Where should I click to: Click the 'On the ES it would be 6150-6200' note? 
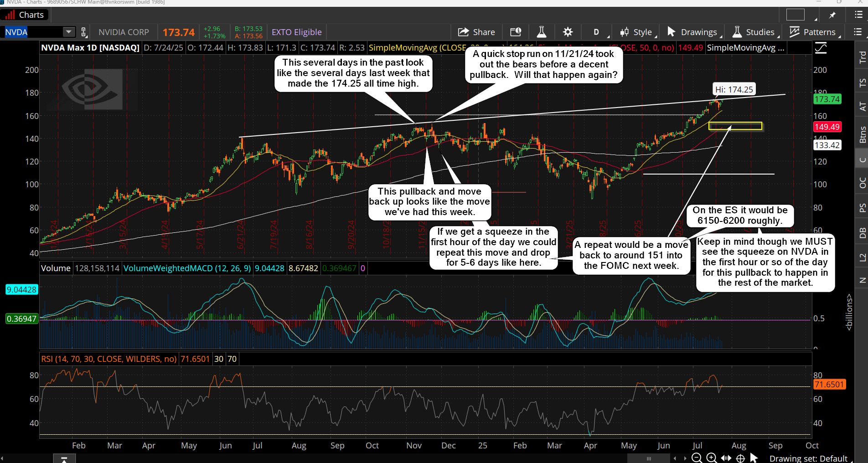tap(740, 216)
